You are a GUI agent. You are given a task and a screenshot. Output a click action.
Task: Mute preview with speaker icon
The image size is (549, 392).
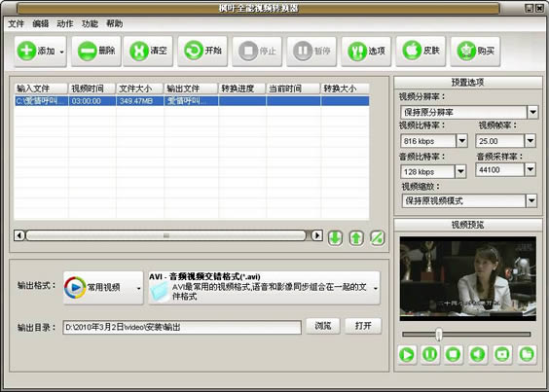point(478,354)
